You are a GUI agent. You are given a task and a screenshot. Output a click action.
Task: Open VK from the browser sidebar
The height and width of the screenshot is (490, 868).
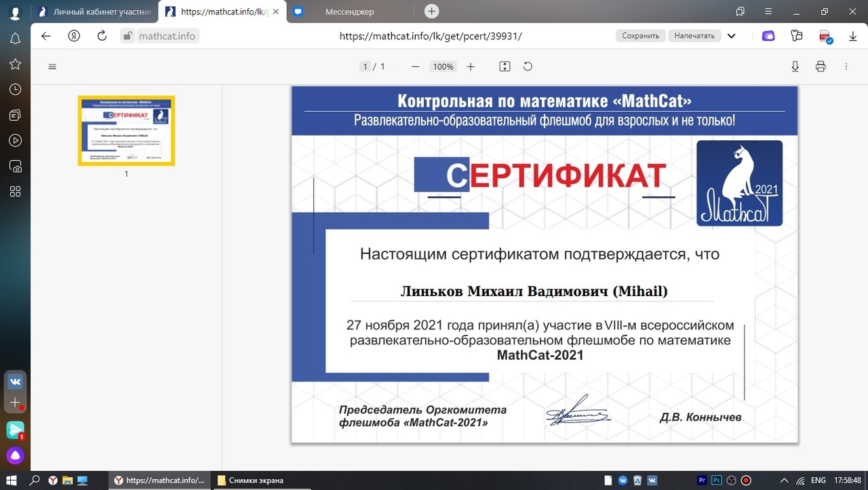pyautogui.click(x=15, y=382)
